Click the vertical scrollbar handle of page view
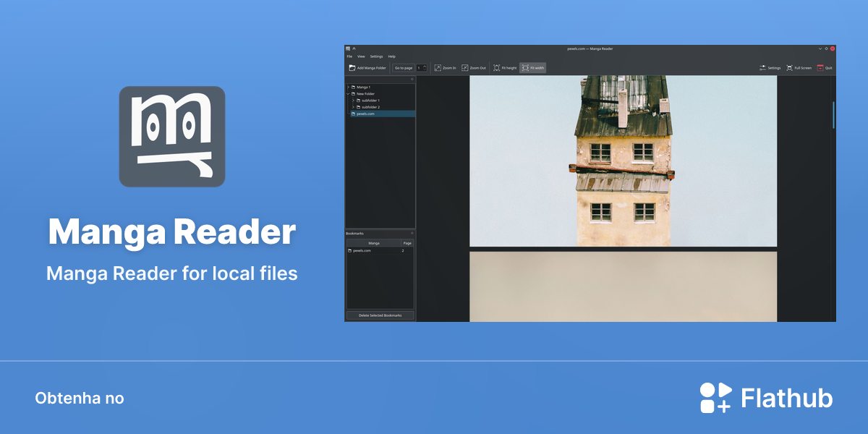868x434 pixels. click(833, 114)
